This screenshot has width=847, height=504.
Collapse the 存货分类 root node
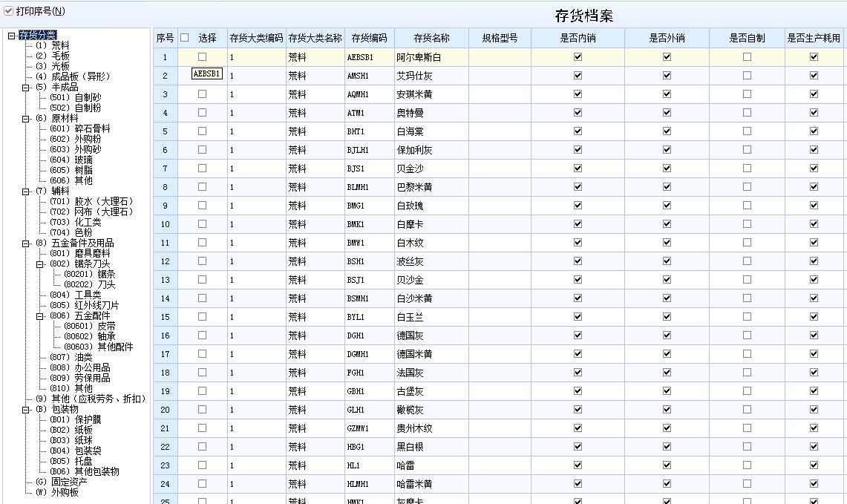pos(11,35)
